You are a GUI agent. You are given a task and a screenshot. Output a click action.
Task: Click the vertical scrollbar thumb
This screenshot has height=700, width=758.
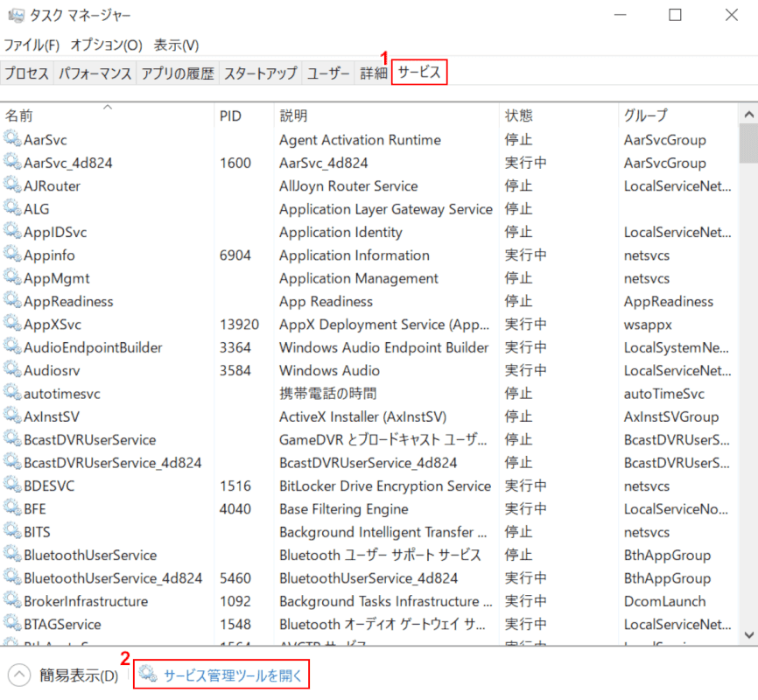pos(749,143)
